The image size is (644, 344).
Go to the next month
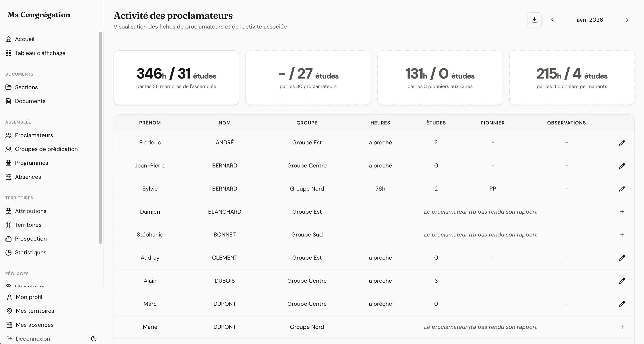point(627,20)
